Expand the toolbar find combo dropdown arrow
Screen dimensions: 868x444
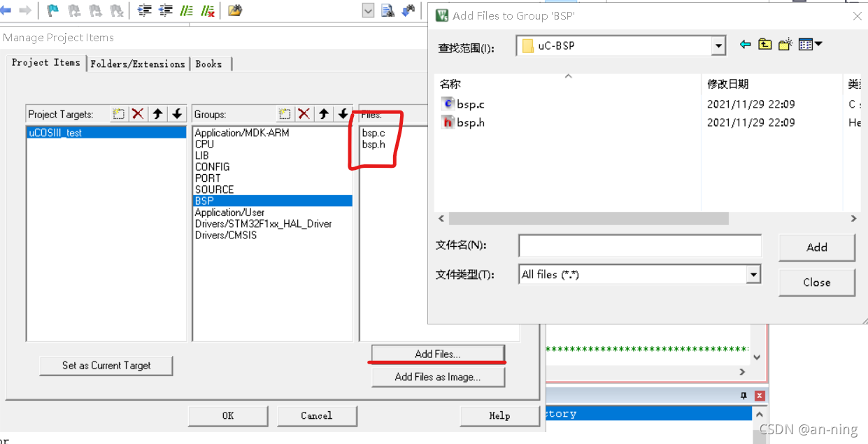coord(368,10)
